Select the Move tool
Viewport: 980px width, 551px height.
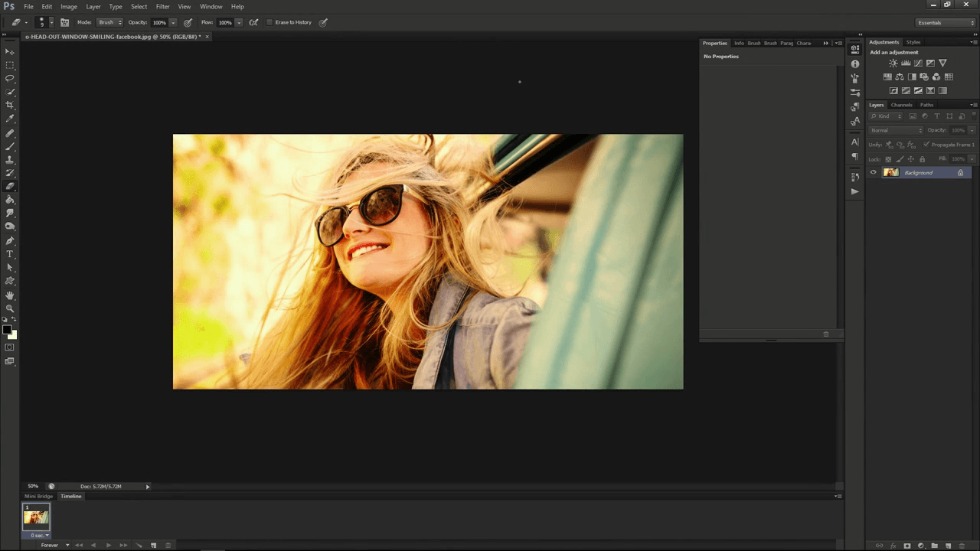(10, 51)
